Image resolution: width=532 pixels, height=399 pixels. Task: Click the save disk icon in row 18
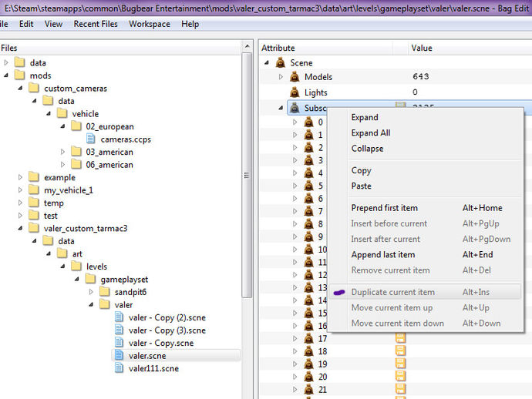[400, 351]
